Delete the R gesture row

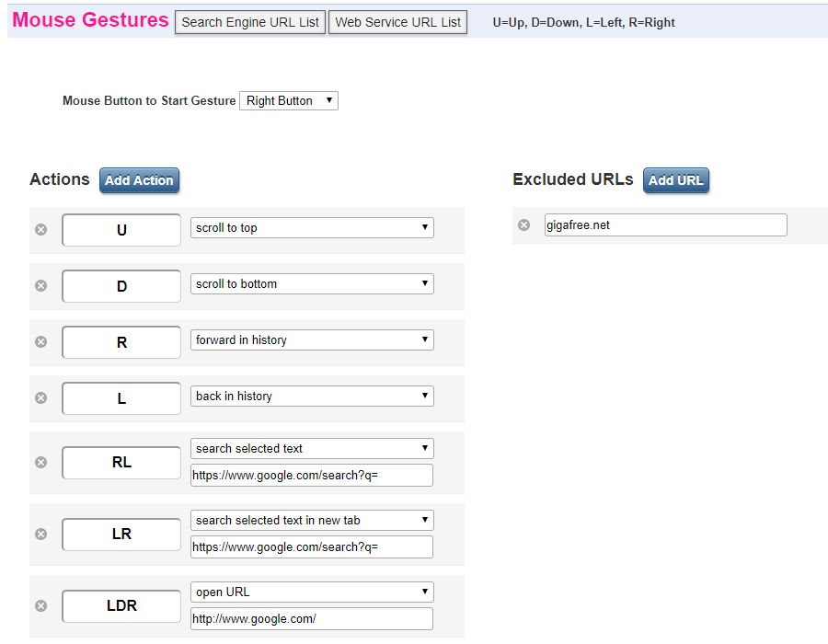tap(40, 341)
